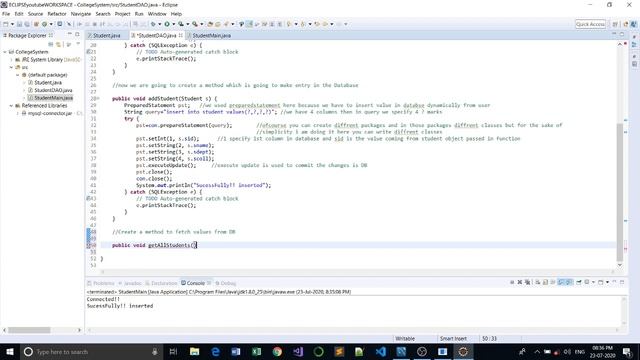The image size is (640, 360).
Task: Open the Project menu
Action: tap(122, 14)
